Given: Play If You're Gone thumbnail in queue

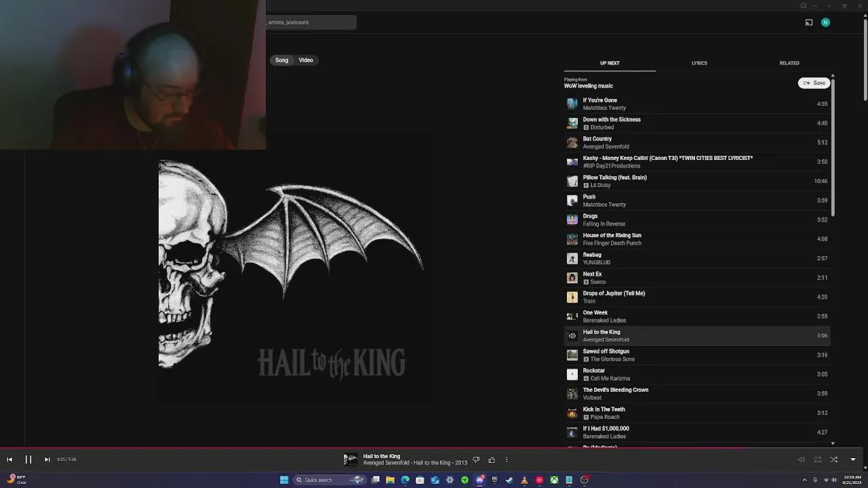Looking at the screenshot, I should [572, 104].
